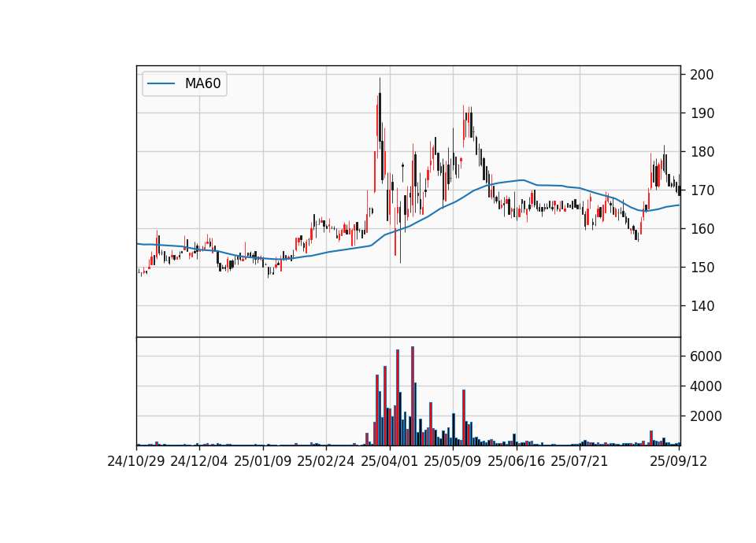Click the 140 price axis label

[x=702, y=306]
